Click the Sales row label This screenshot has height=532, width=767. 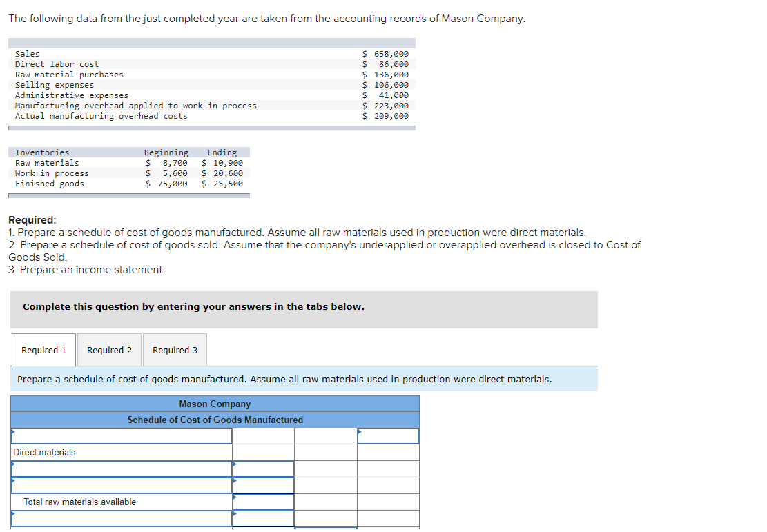[x=28, y=54]
